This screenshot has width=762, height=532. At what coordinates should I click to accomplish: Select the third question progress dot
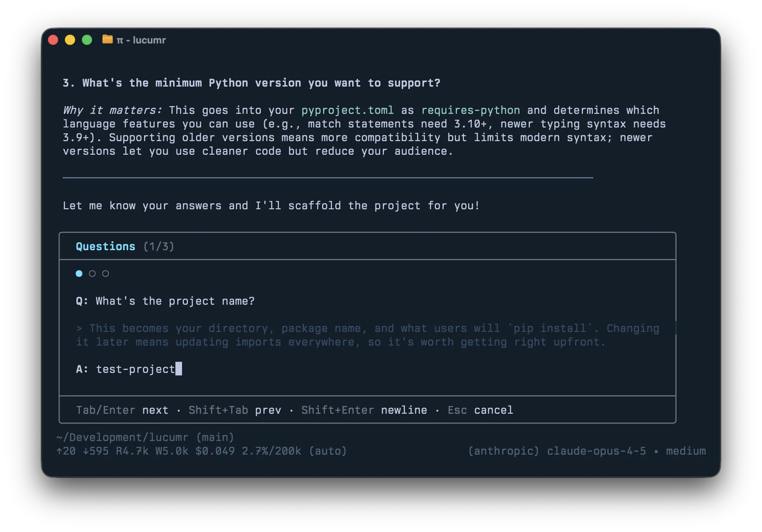(x=105, y=273)
